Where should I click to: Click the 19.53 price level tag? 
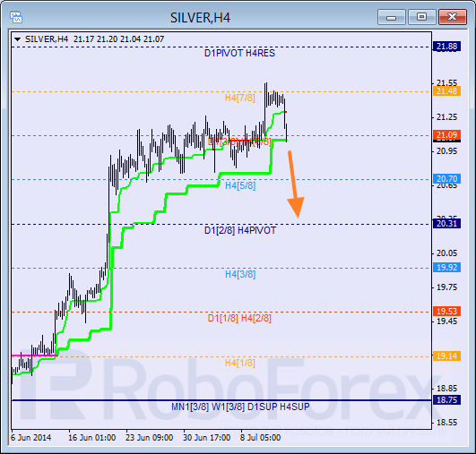point(446,311)
